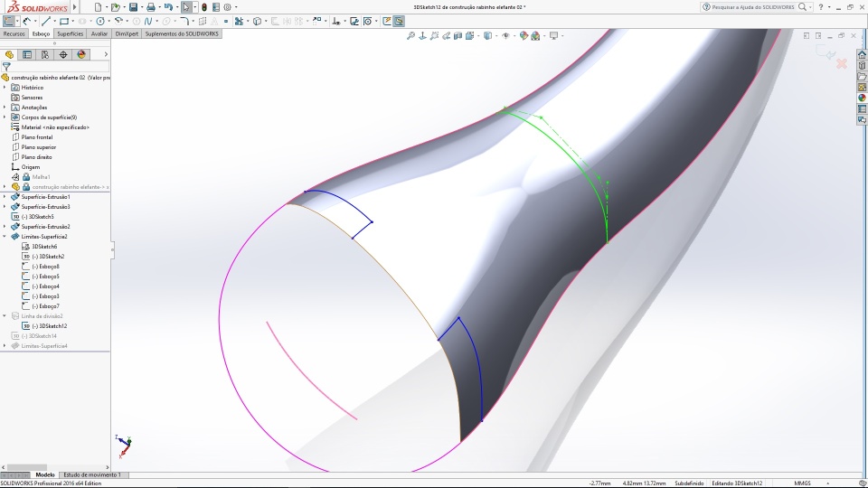Open the Appearances color ball in task pane

click(862, 98)
